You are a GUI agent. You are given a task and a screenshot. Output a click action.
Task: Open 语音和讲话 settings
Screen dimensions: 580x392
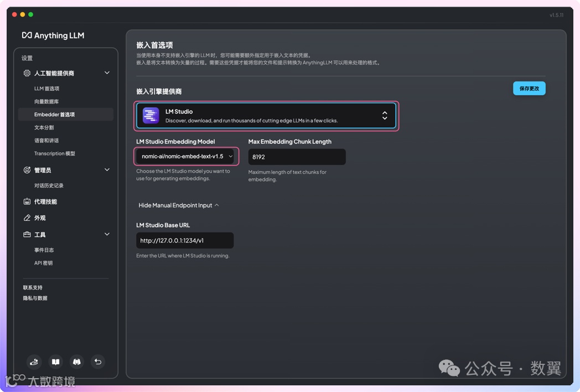tap(46, 140)
